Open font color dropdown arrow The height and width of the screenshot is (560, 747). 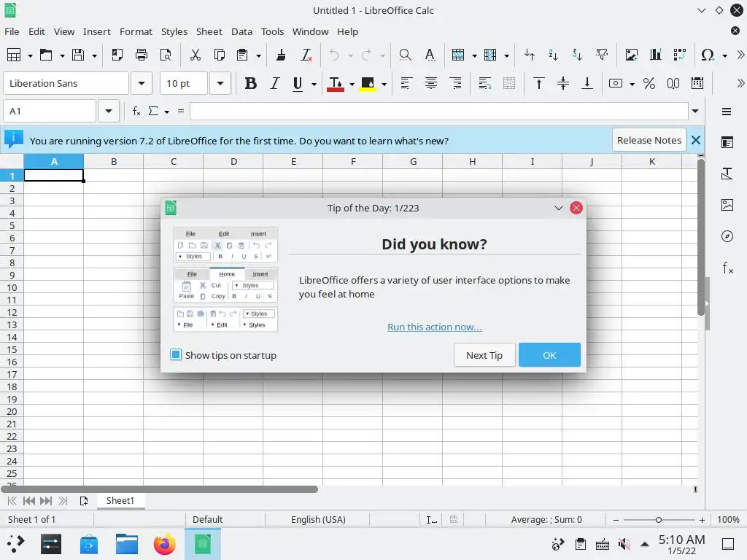[x=352, y=85]
